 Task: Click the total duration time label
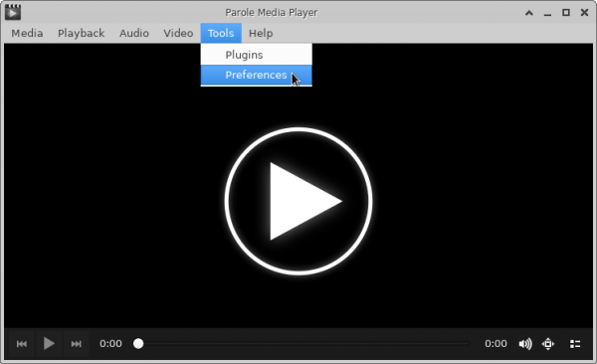(x=496, y=344)
